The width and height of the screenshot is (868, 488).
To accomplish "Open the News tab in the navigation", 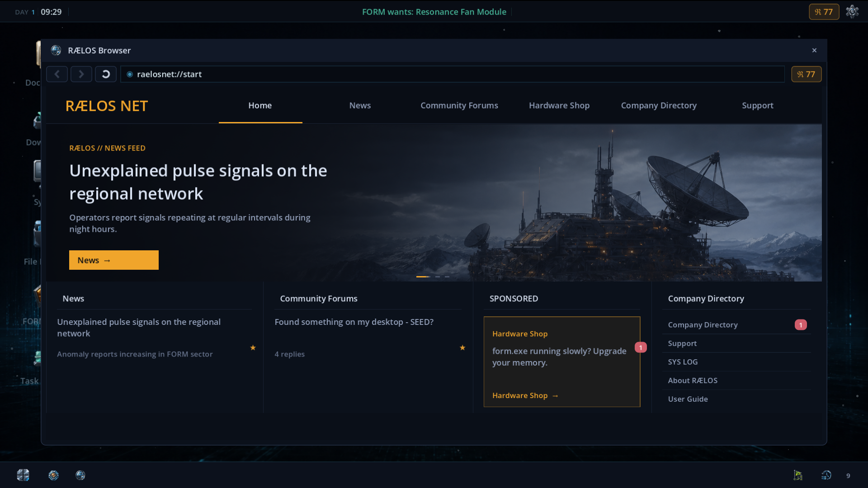I will (360, 105).
